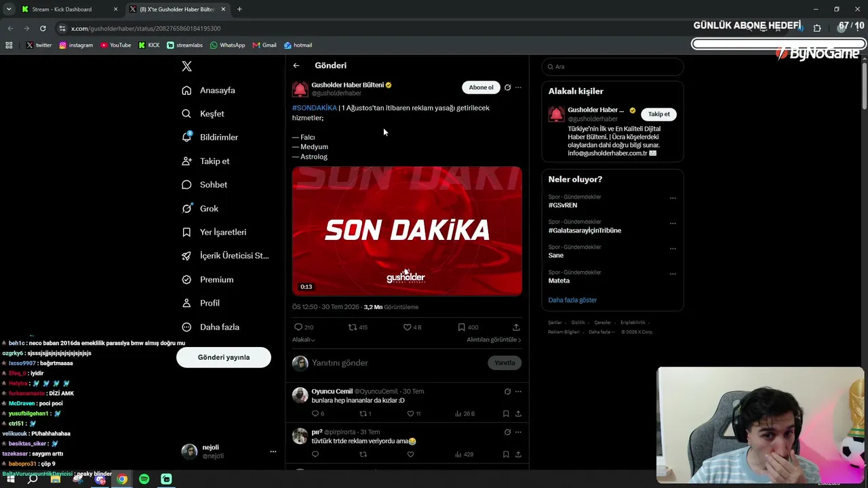
Task: Like Oyuncu Cemil's reply
Action: [x=410, y=413]
